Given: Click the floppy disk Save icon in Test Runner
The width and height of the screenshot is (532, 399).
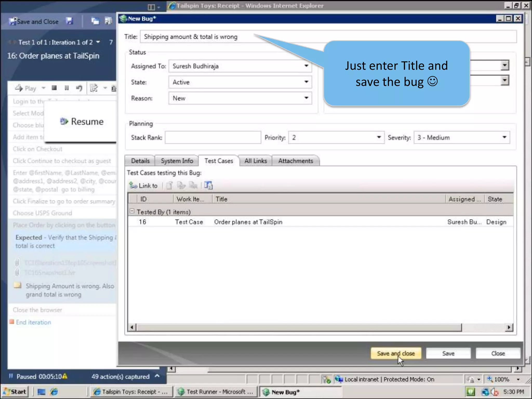Looking at the screenshot, I should point(69,21).
